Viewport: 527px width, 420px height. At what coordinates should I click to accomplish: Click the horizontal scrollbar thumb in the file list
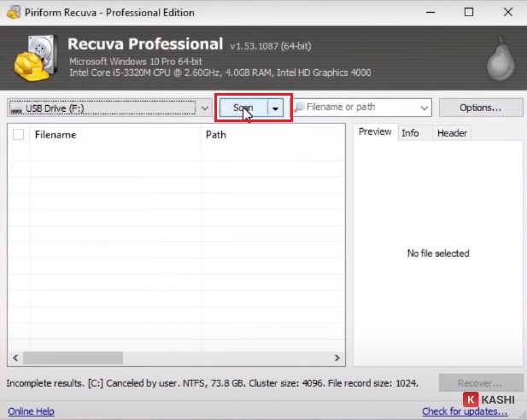[x=73, y=359]
